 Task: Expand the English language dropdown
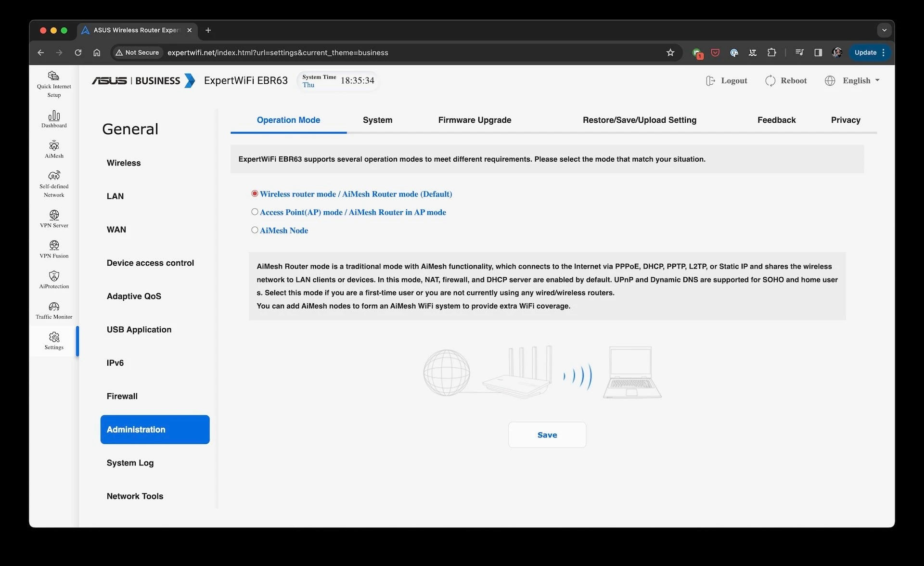(x=861, y=81)
